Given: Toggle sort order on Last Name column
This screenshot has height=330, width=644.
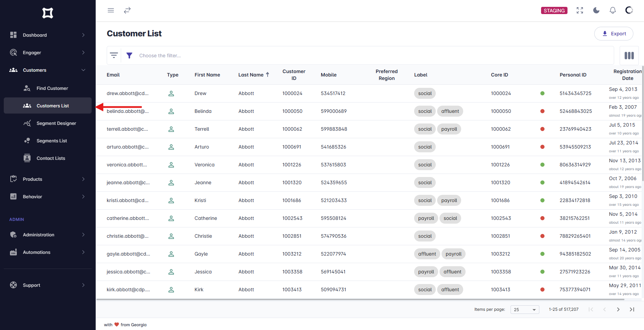Looking at the screenshot, I should [267, 74].
